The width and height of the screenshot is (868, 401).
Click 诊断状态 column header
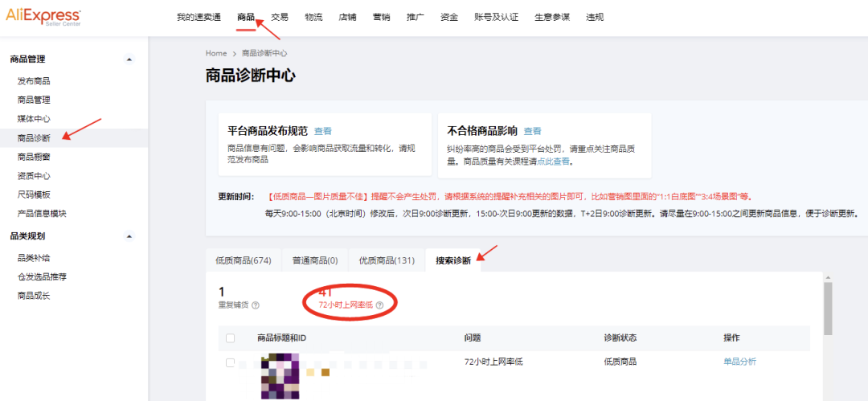620,338
